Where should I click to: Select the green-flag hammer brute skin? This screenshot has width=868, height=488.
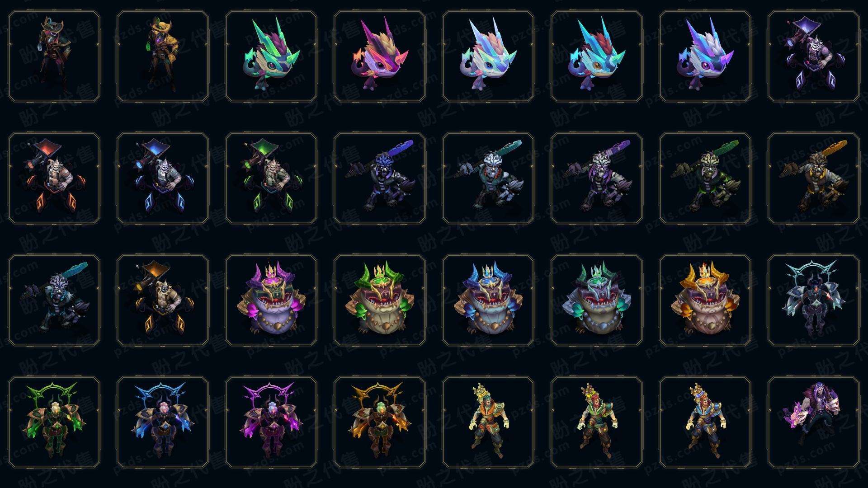(271, 178)
